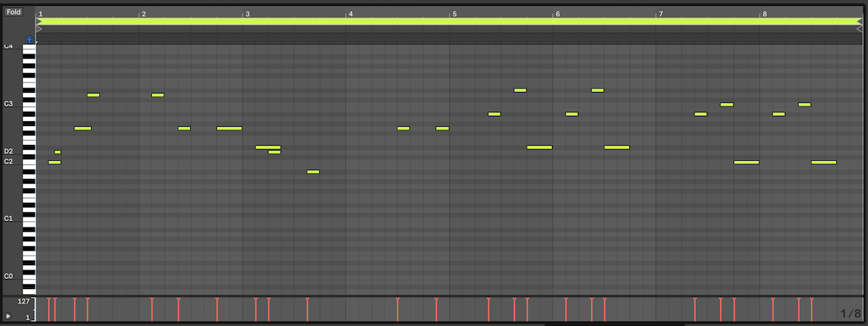The width and height of the screenshot is (868, 326).
Task: Click the clip end marker triangle
Action: pyautogui.click(x=858, y=29)
